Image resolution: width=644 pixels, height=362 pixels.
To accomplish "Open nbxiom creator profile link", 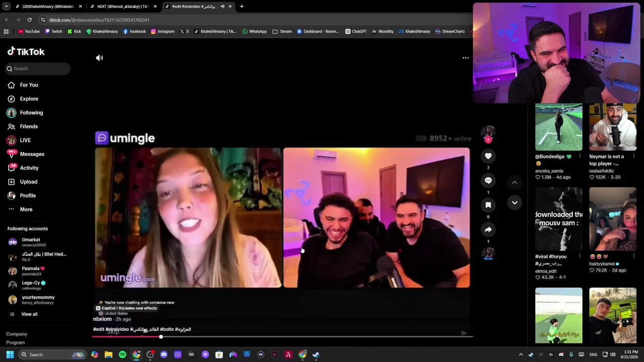I will pos(102,319).
